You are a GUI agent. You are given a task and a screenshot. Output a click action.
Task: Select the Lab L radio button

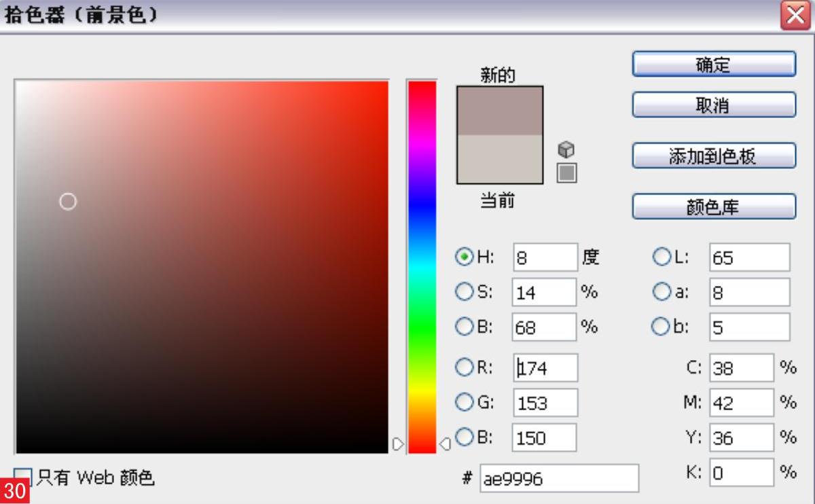point(662,257)
